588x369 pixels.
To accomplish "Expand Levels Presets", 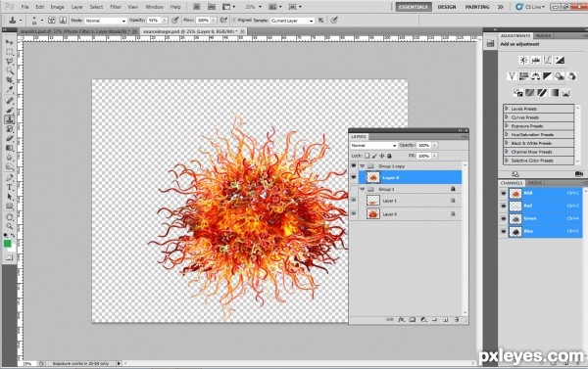I will (x=507, y=109).
